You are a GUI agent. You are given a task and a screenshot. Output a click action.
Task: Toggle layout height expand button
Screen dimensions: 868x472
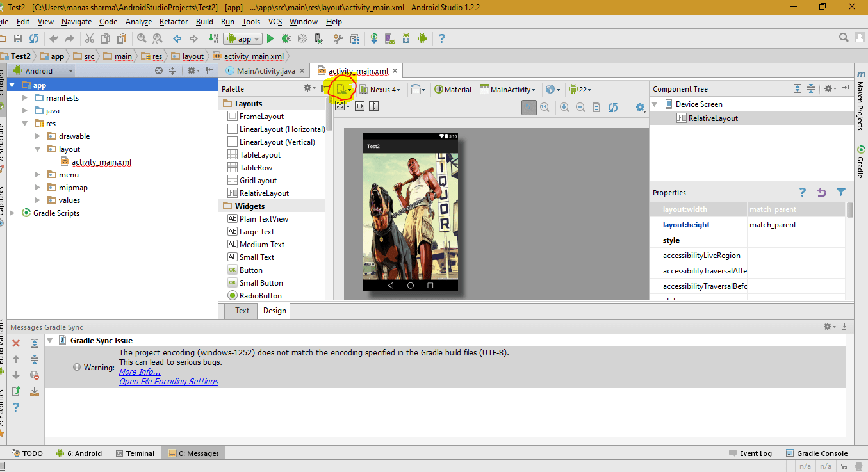point(374,106)
